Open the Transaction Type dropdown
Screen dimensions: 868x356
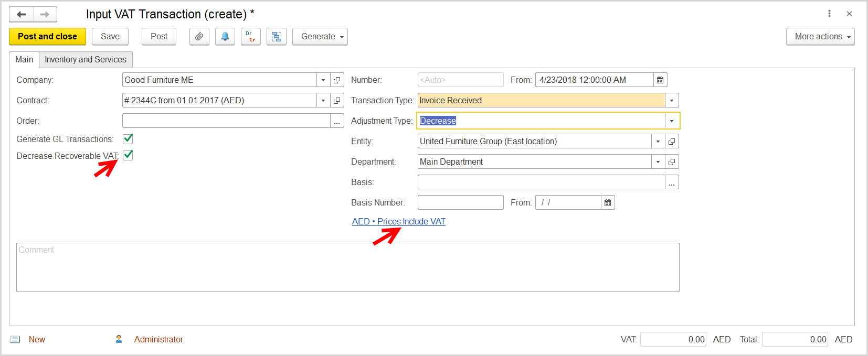(672, 101)
